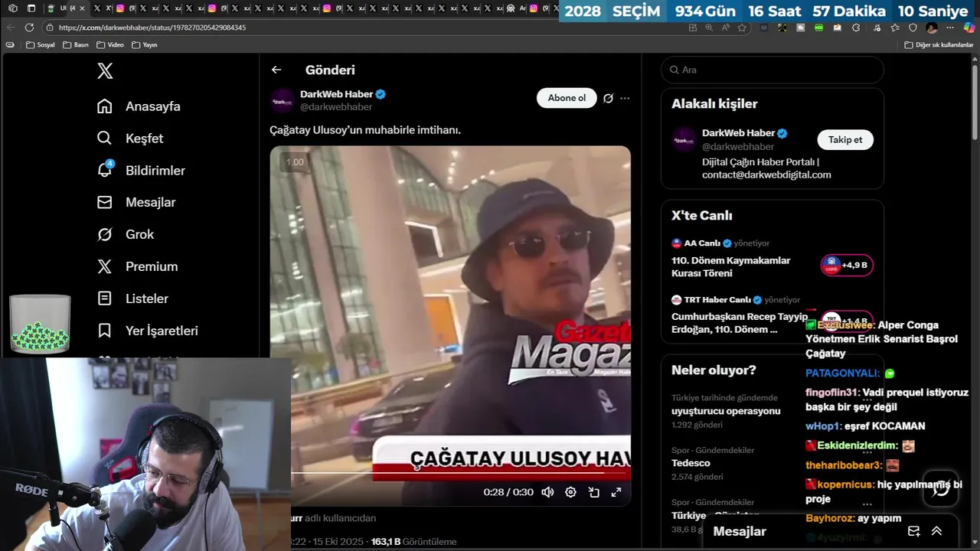The height and width of the screenshot is (551, 980).
Task: Open Anasayfa from the left navigation
Action: coord(139,106)
